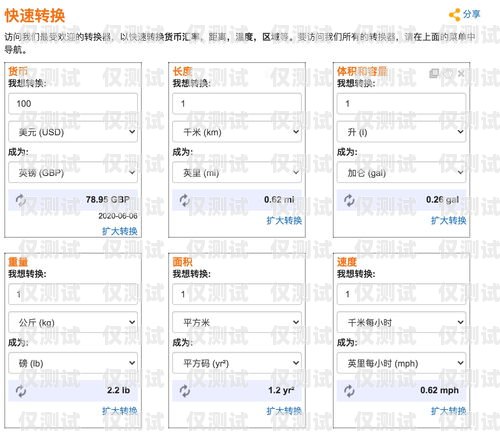Click the currency amount field showing 100
The width and height of the screenshot is (500, 439).
click(73, 104)
